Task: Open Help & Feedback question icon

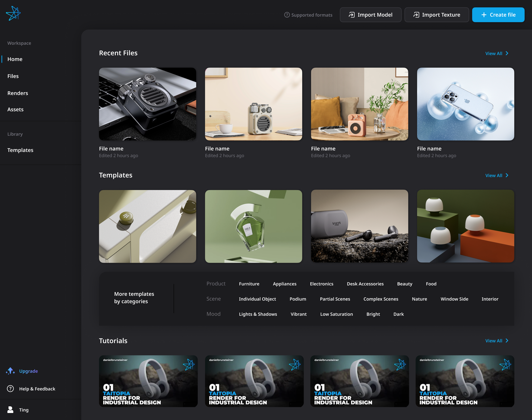Action: click(10, 388)
